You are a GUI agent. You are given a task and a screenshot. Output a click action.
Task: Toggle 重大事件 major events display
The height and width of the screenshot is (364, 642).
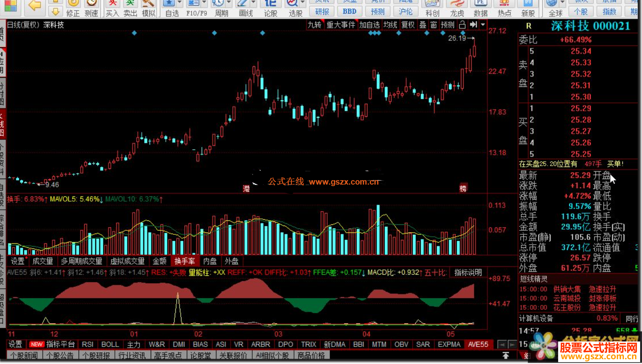341,25
